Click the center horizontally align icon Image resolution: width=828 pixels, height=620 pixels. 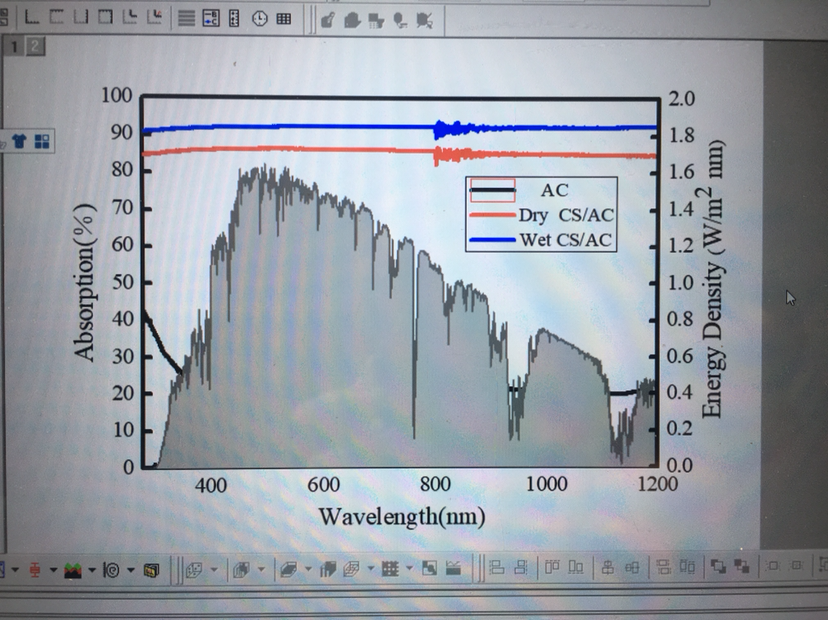[632, 567]
